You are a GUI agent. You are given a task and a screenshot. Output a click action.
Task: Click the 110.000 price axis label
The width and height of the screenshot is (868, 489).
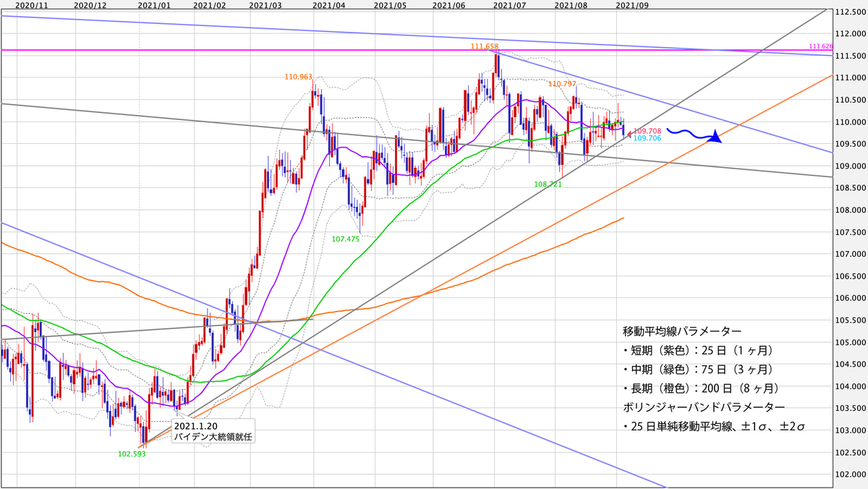(x=849, y=122)
